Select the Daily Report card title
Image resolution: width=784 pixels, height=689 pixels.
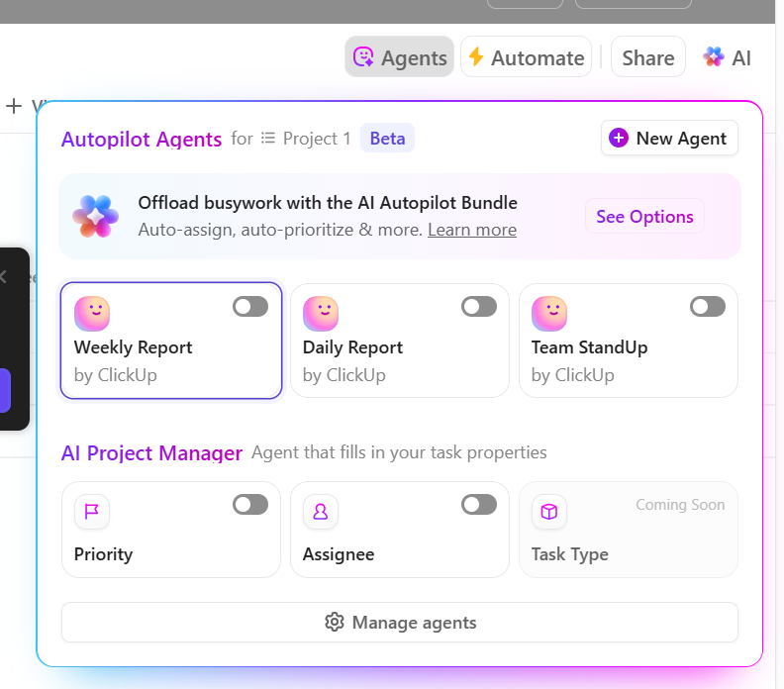pos(352,347)
